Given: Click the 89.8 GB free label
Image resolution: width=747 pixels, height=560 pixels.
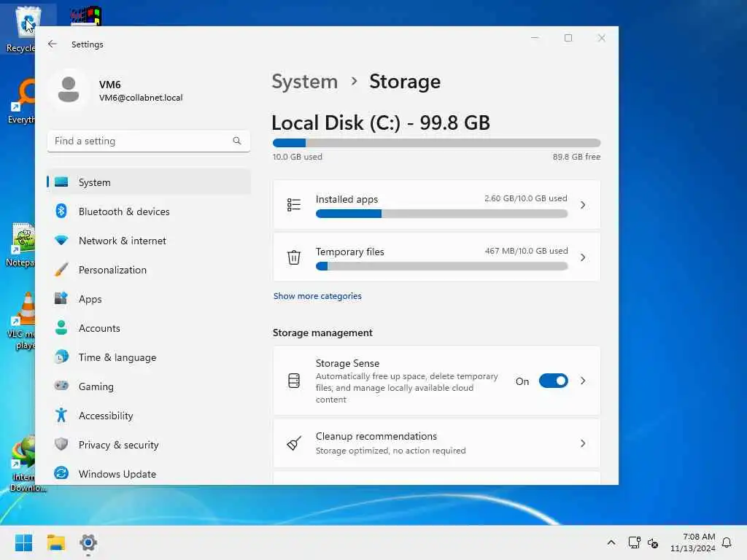Looking at the screenshot, I should [x=576, y=157].
